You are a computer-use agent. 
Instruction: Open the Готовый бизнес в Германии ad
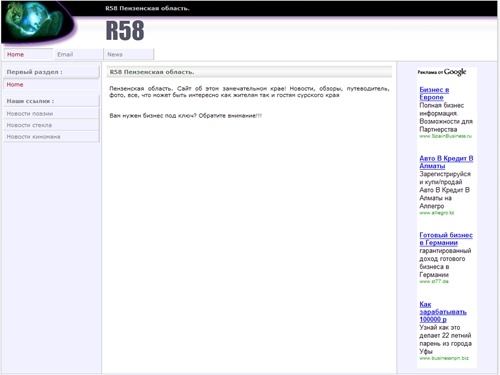point(446,239)
